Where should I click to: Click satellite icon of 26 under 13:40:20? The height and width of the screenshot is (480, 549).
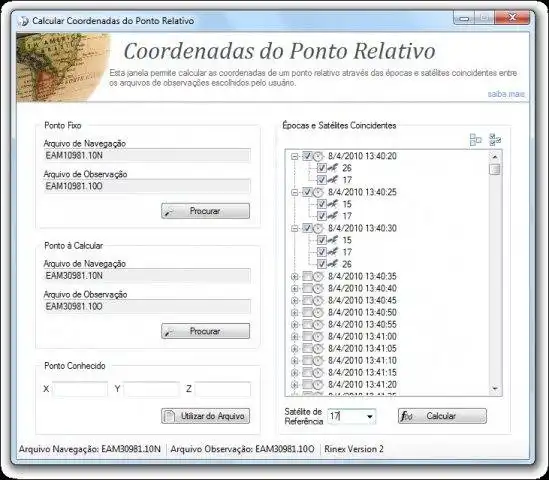[333, 168]
